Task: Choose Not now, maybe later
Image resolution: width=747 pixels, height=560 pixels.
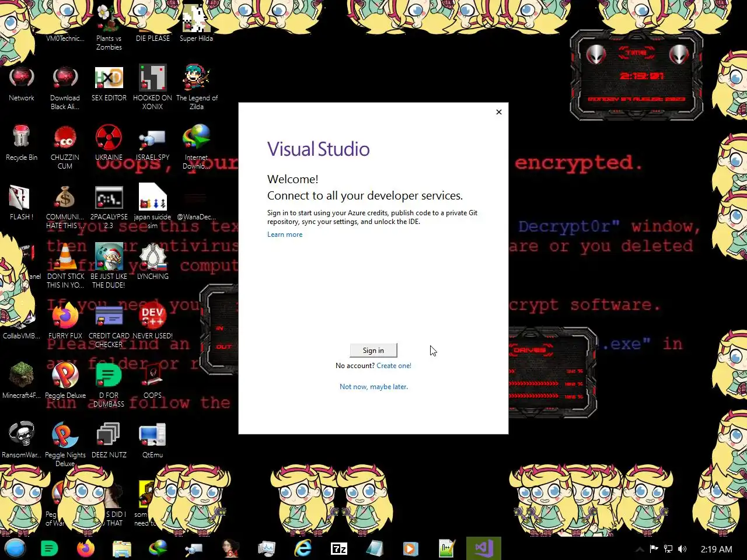Action: point(373,387)
